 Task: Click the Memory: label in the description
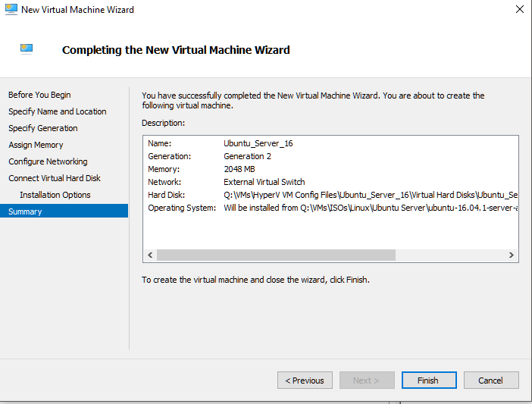pos(164,169)
